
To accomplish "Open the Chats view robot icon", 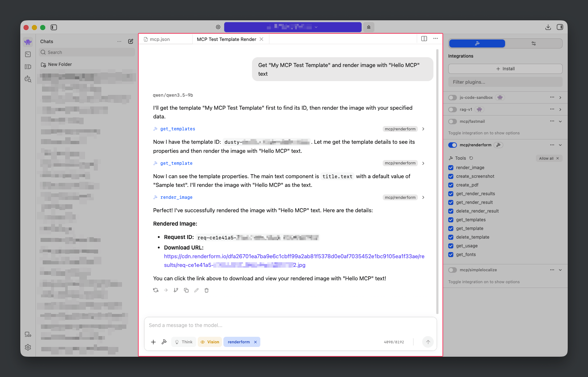I will pyautogui.click(x=28, y=42).
